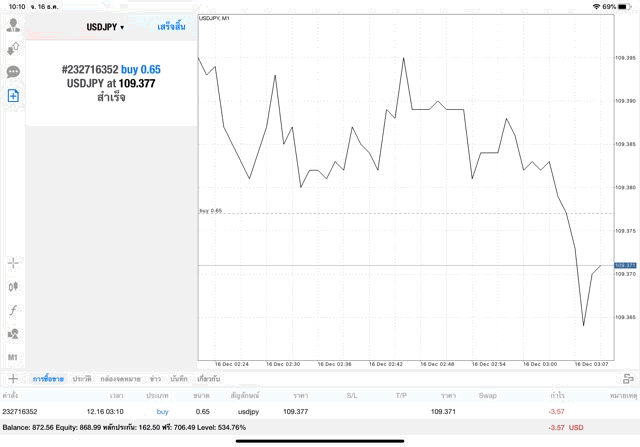Check the Wi-Fi status icon
Viewport: 640px width, 447px height.
[596, 7]
